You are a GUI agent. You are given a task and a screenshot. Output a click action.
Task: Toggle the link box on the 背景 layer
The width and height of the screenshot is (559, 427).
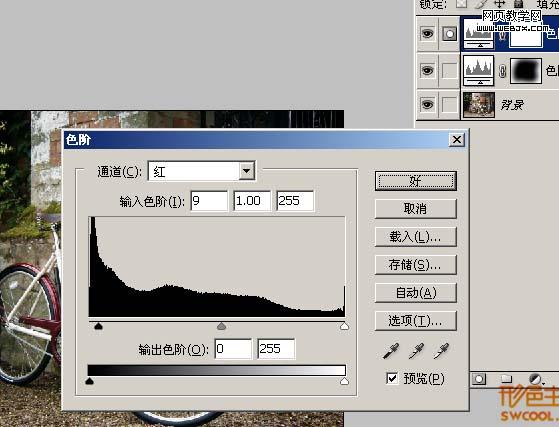point(450,104)
